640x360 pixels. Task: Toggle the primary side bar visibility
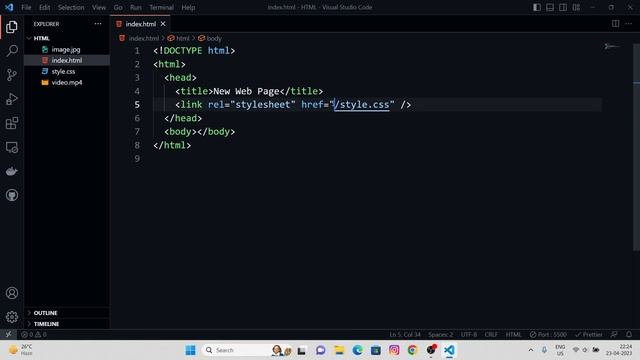tap(537, 7)
